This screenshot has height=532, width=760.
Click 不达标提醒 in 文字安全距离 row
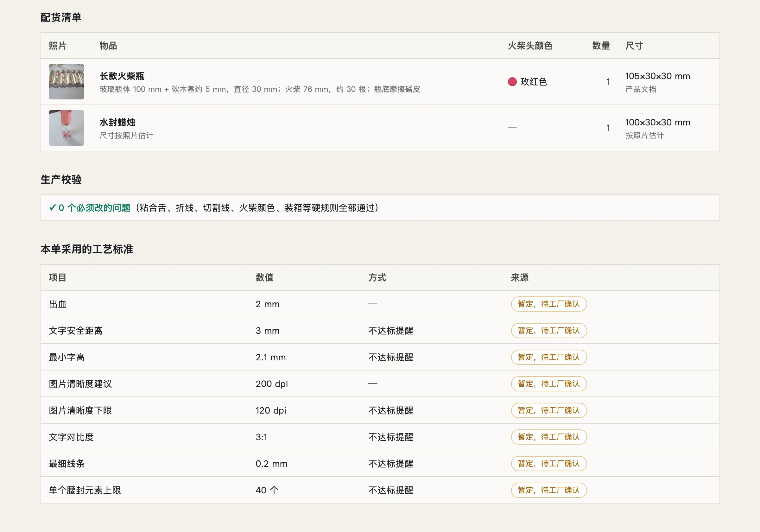390,330
